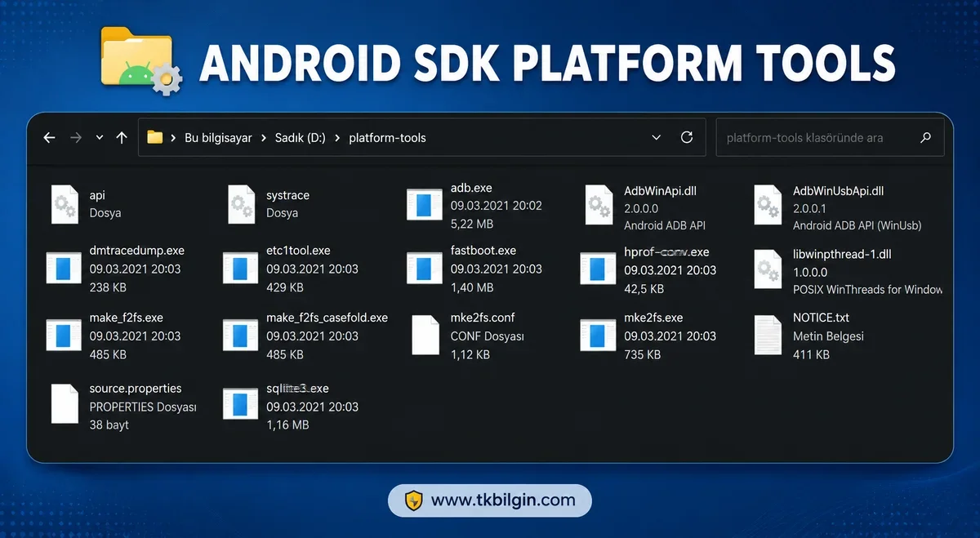
Task: Expand chevron after Bu bilgisayar
Action: [264, 138]
